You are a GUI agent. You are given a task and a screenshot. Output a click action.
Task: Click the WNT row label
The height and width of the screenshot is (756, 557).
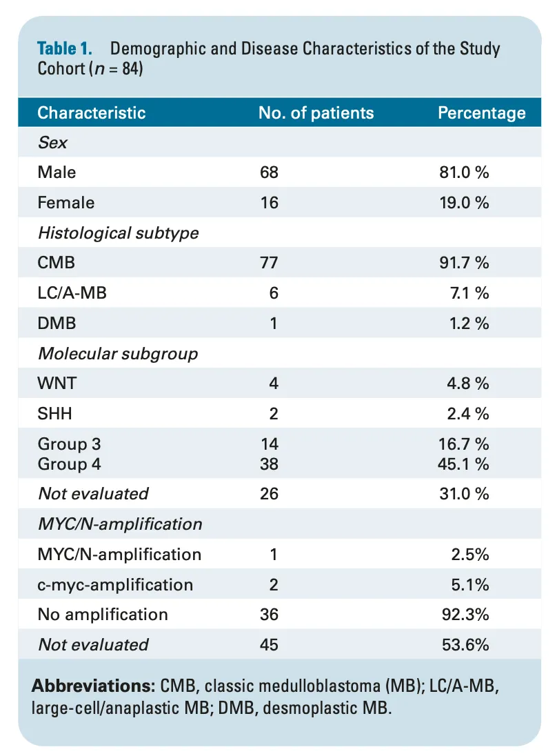[x=57, y=384]
